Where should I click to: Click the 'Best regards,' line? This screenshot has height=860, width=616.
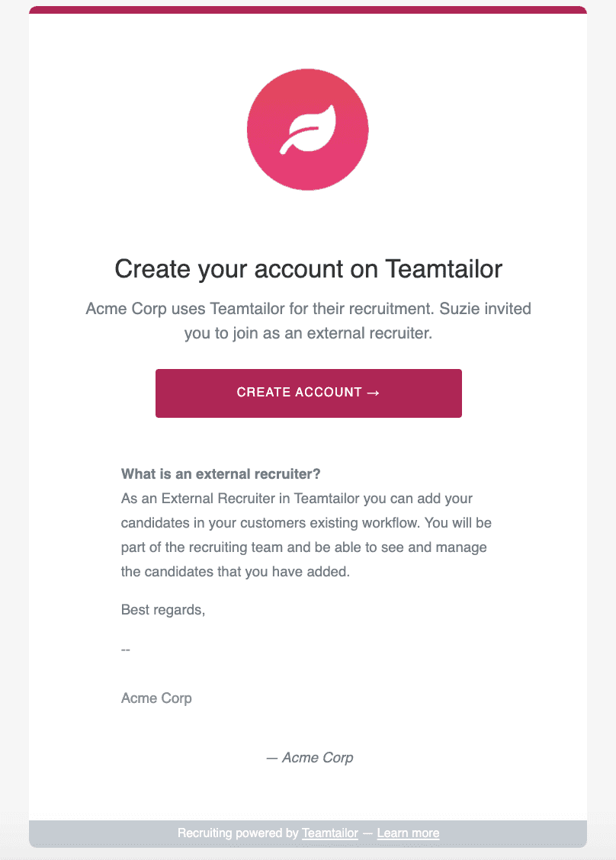[x=163, y=610]
